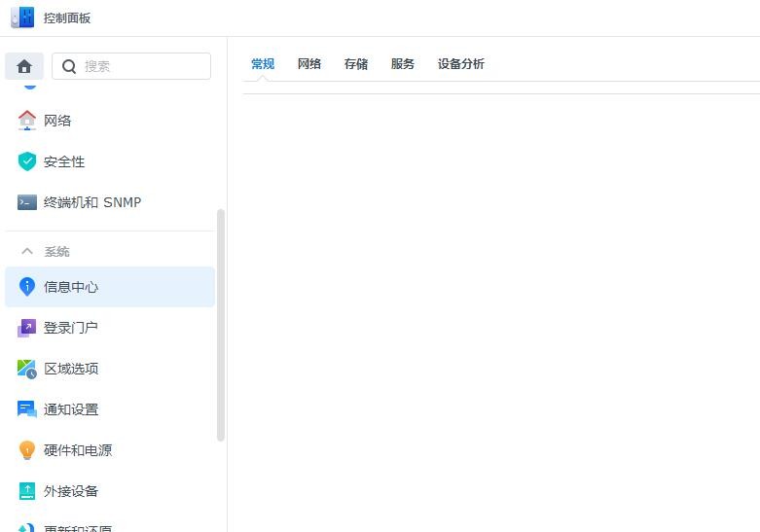Open 硬件和电源 settings
Image resolution: width=760 pixels, height=532 pixels.
tap(78, 450)
